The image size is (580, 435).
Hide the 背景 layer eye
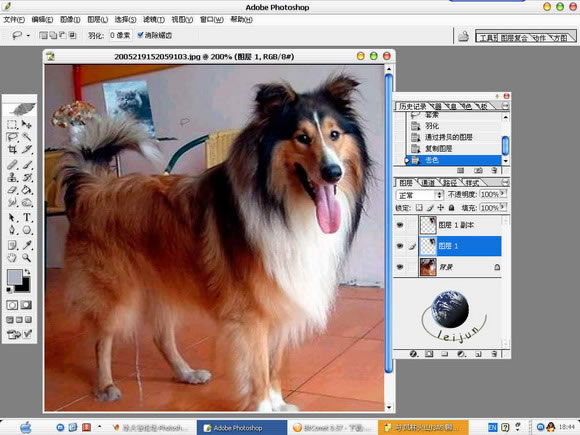click(400, 267)
